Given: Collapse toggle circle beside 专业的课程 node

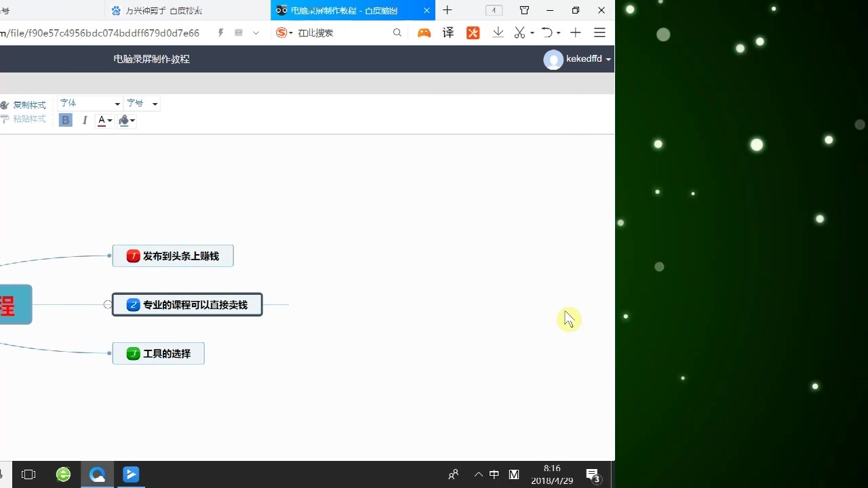Looking at the screenshot, I should [108, 305].
